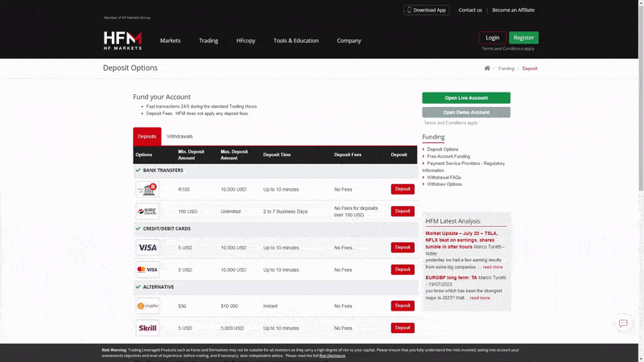Click Deposit button for Skrill row
Image resolution: width=644 pixels, height=362 pixels.
pyautogui.click(x=402, y=327)
